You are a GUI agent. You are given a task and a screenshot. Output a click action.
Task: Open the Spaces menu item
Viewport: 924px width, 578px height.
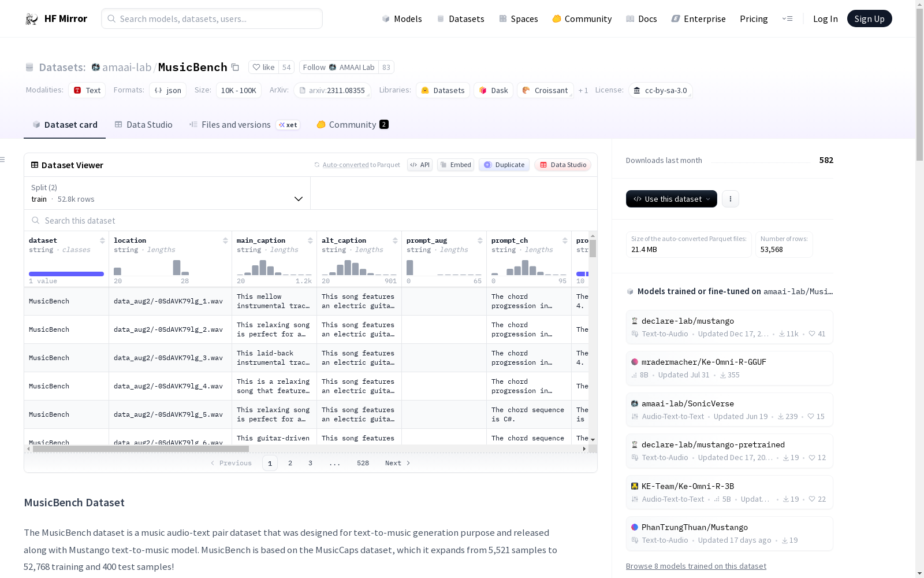tap(519, 18)
